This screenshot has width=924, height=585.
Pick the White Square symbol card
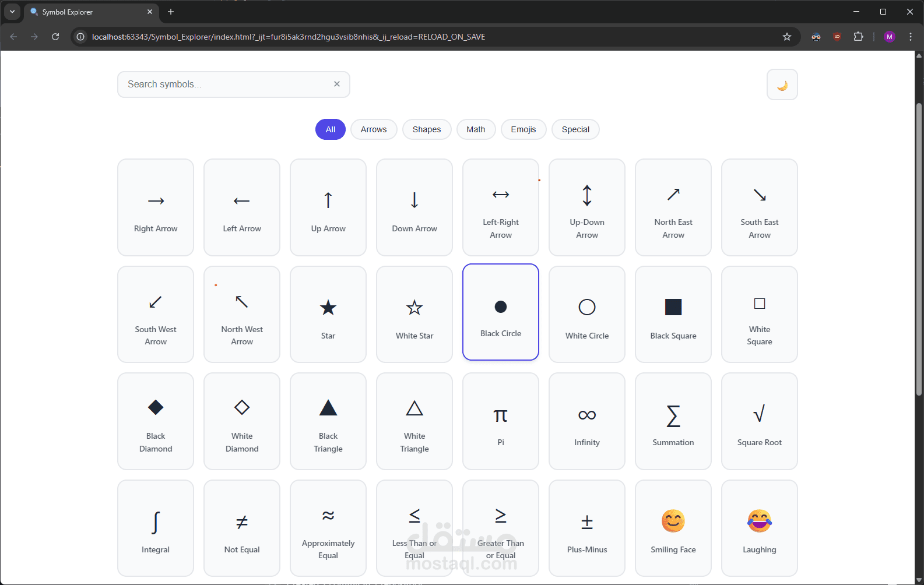click(x=760, y=315)
